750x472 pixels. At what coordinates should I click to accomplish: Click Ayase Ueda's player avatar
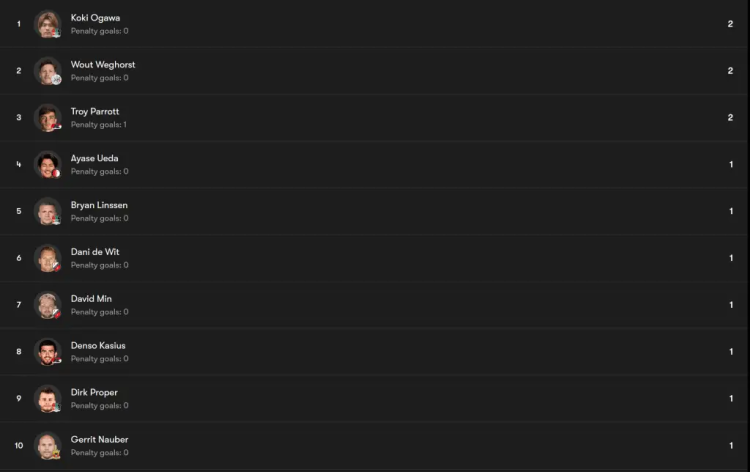pos(48,164)
